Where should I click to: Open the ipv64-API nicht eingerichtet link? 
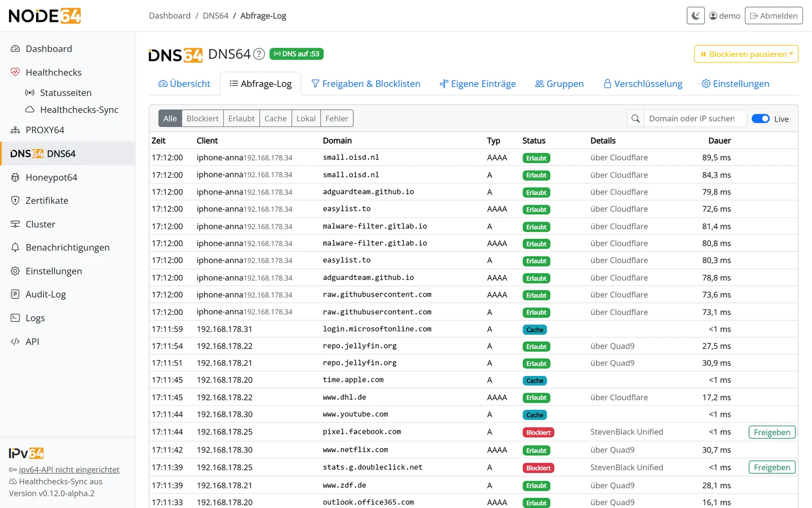69,470
